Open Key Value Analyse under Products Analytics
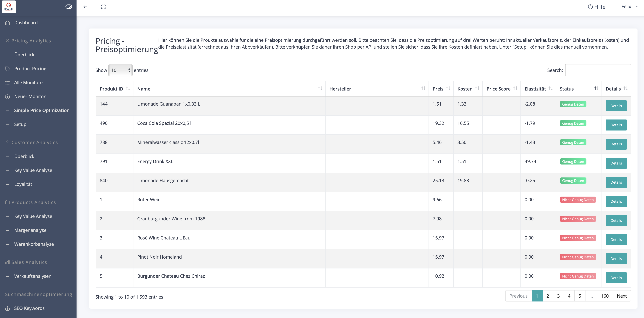This screenshot has height=318, width=644. pos(33,216)
